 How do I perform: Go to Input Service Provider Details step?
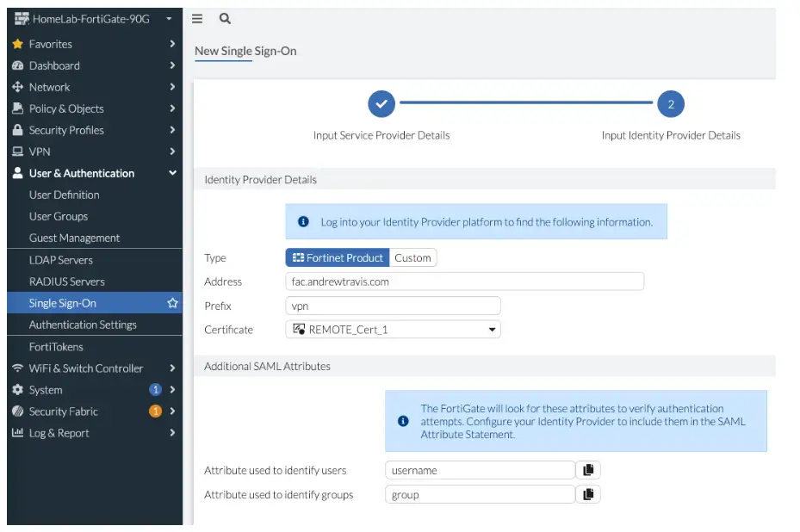pos(381,104)
